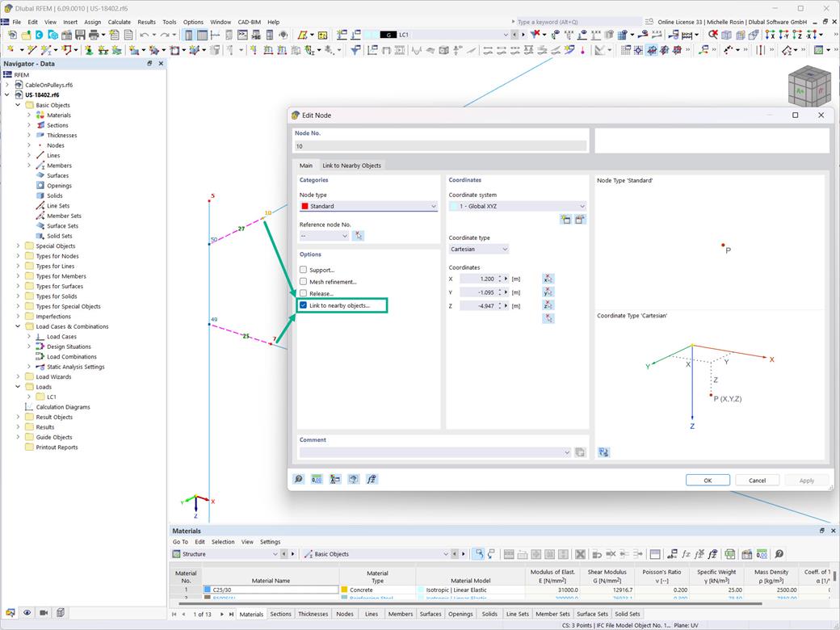
Task: Close the Navigator - Data panel
Action: 161,63
